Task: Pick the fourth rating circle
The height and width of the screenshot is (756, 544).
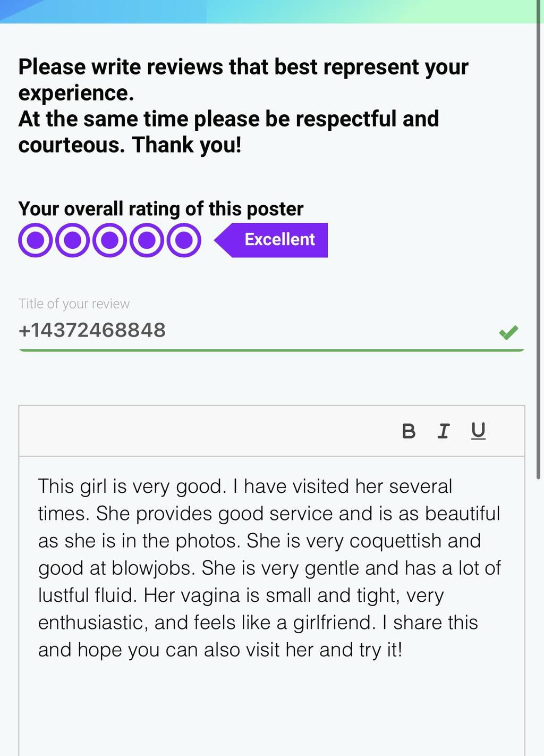Action: 147,240
